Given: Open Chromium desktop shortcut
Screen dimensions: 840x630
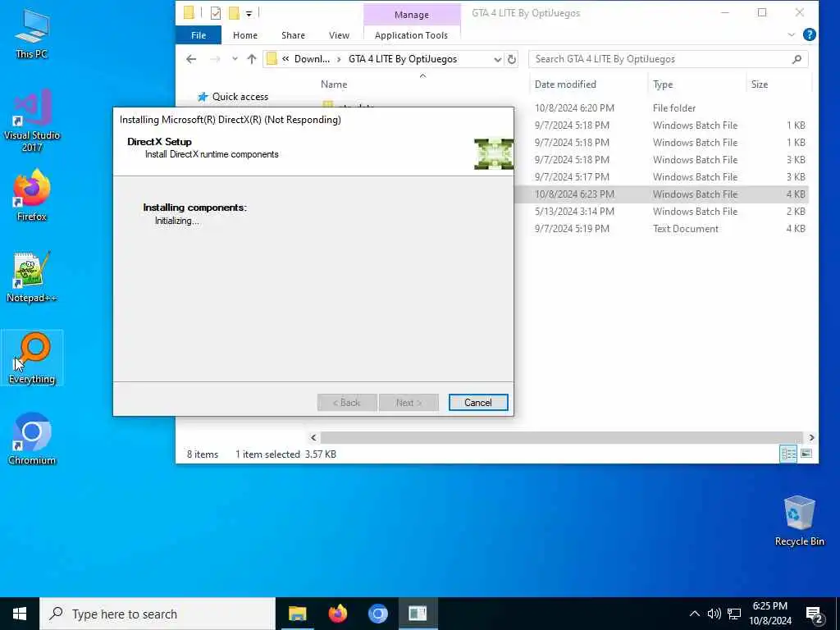Looking at the screenshot, I should click(32, 440).
